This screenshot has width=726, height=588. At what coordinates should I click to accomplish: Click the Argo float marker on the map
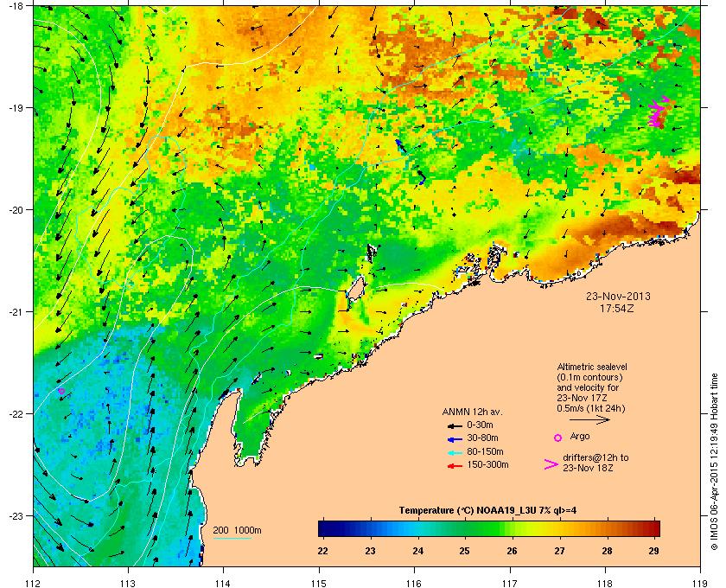[x=61, y=392]
